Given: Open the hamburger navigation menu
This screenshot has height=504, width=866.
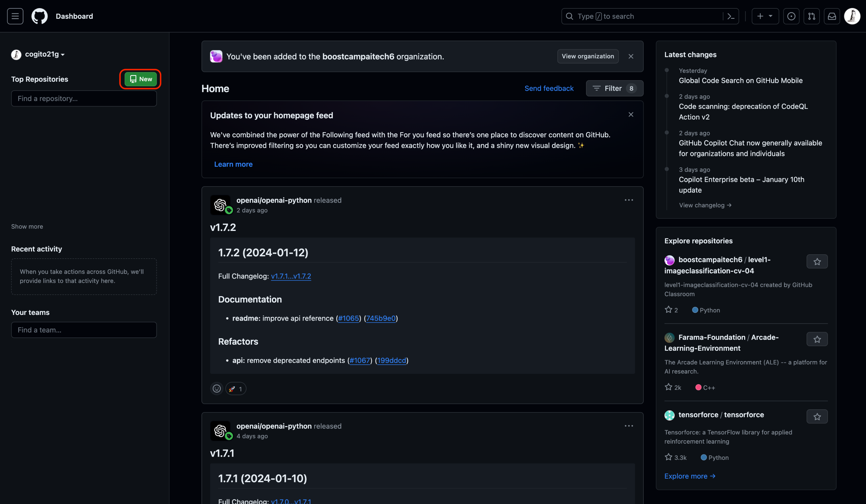Looking at the screenshot, I should 15,16.
